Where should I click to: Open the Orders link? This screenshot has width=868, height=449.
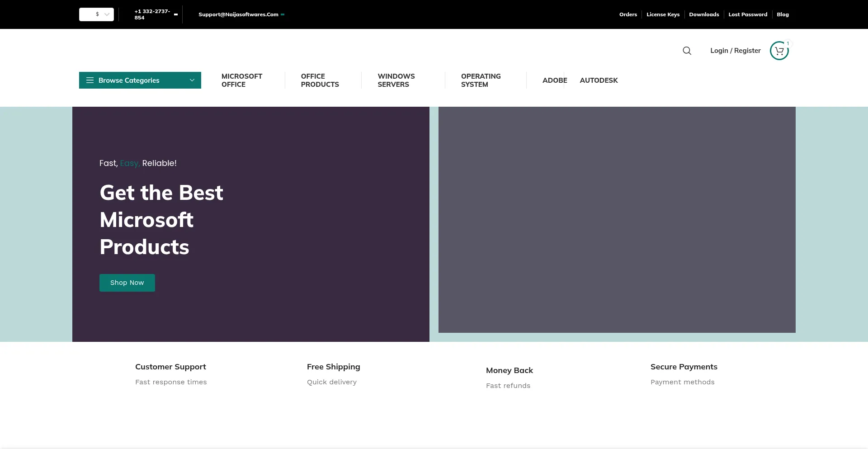[x=628, y=14]
